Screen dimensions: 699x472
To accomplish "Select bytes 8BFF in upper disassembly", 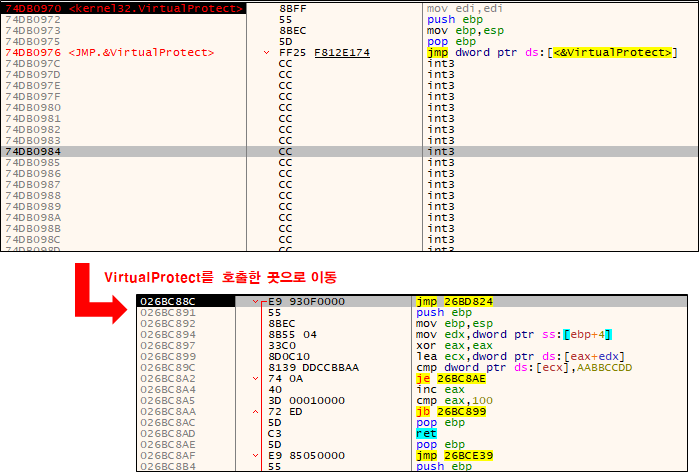I will [x=292, y=8].
